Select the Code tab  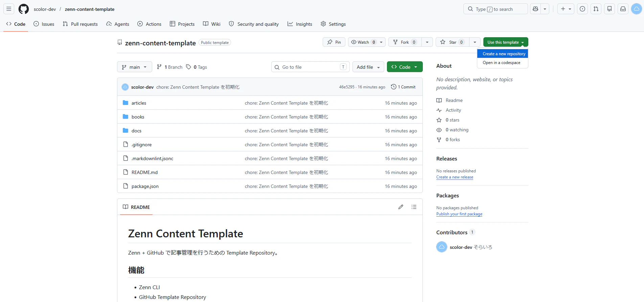[x=16, y=24]
